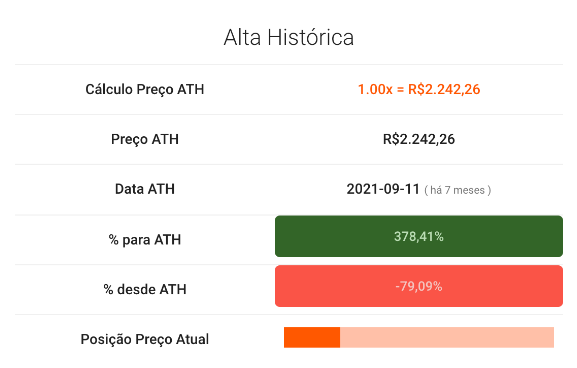Select the % desde ATH label

(145, 290)
